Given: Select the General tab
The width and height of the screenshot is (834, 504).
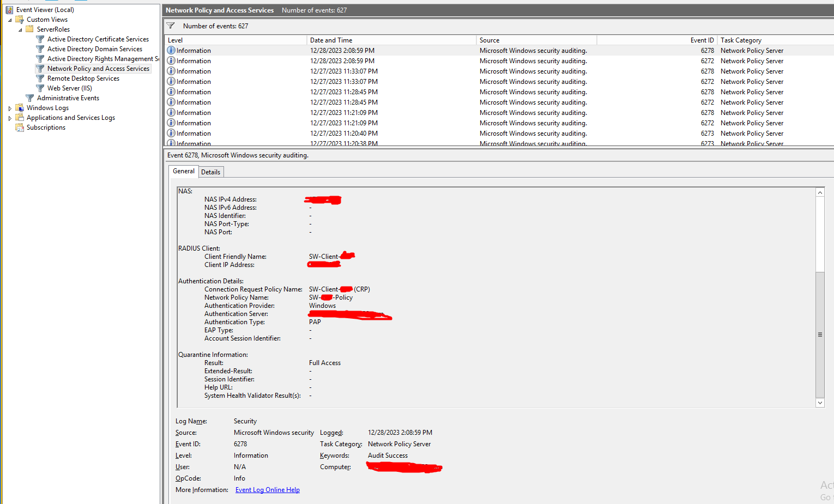Looking at the screenshot, I should click(x=183, y=171).
